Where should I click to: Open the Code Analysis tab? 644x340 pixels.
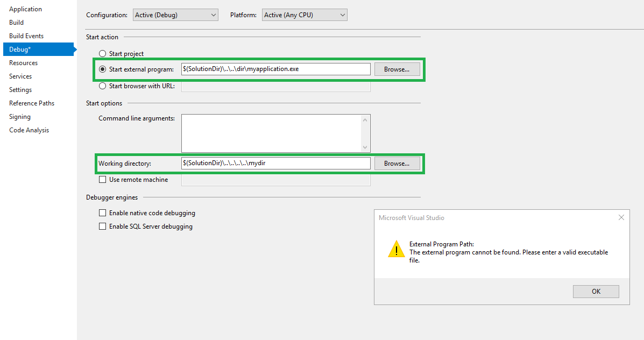29,130
